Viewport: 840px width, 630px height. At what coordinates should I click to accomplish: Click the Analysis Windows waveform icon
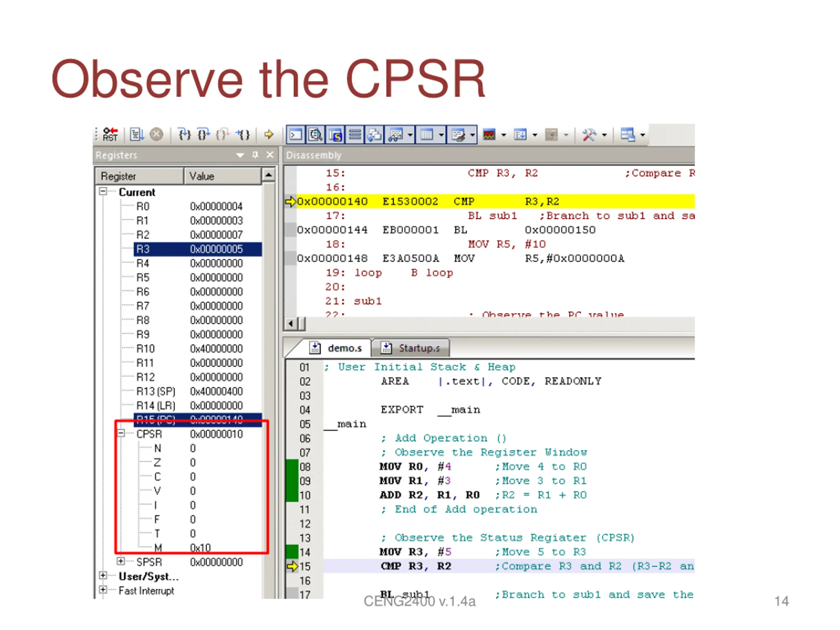click(x=489, y=135)
